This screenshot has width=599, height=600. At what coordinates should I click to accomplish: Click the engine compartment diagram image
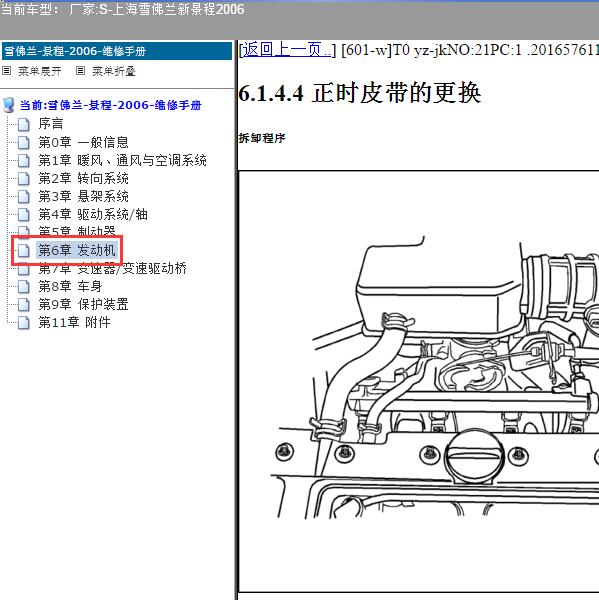coord(419,382)
